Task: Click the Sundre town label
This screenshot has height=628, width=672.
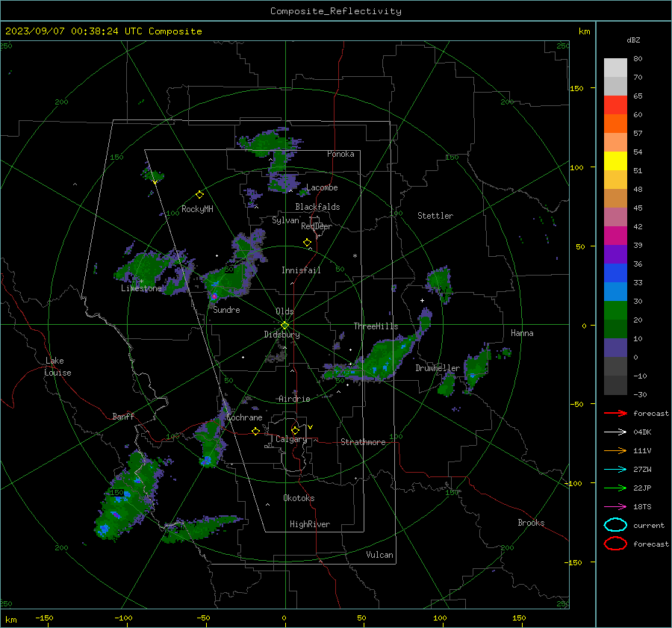Action: (x=226, y=310)
